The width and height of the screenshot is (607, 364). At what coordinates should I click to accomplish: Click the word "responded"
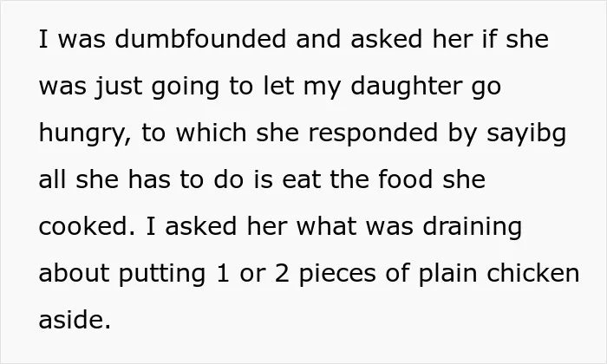click(373, 134)
